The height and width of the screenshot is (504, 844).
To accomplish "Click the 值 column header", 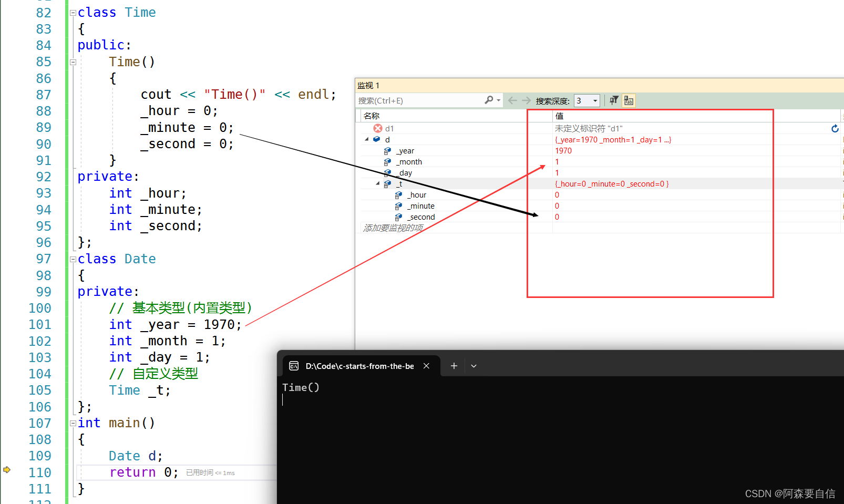I will click(559, 116).
